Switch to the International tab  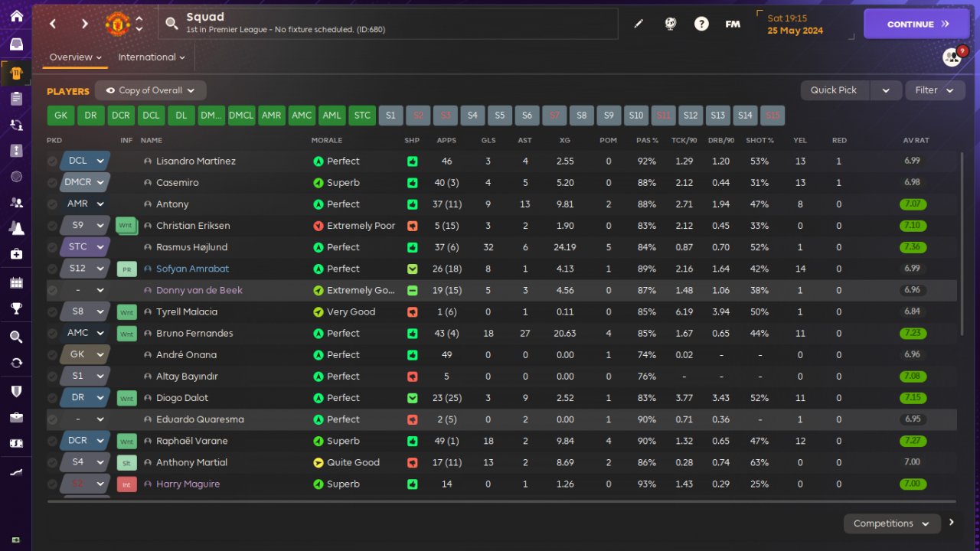152,57
